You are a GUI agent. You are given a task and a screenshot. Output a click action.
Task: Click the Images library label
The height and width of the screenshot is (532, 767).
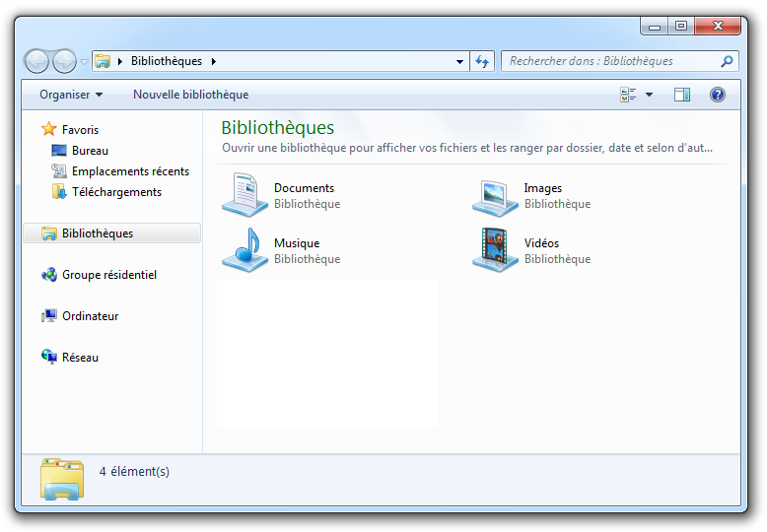coord(543,188)
